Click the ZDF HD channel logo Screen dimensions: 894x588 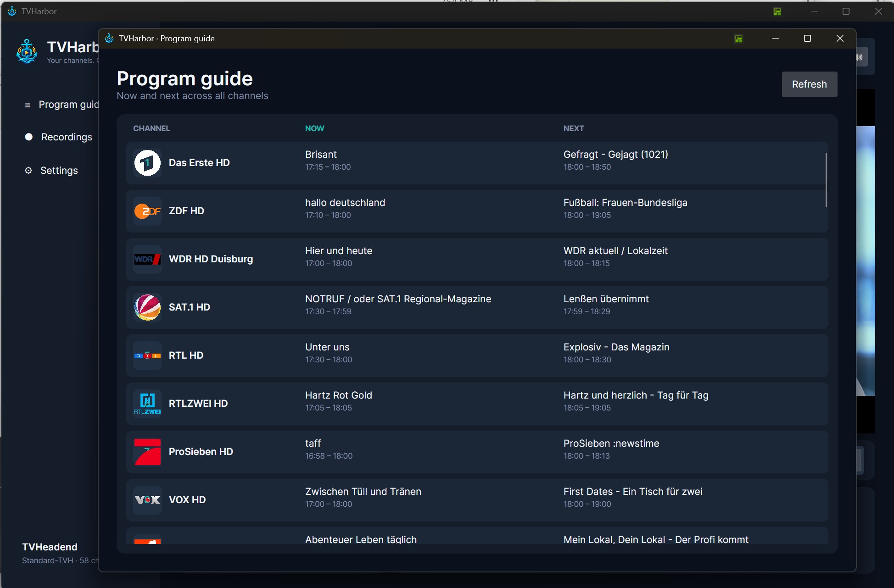[147, 211]
